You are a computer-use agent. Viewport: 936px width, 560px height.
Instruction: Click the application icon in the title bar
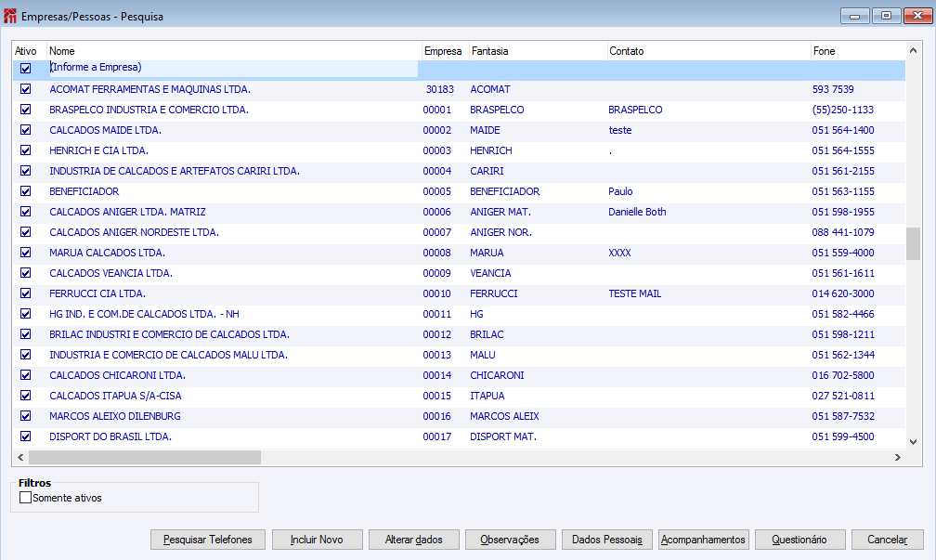10,16
